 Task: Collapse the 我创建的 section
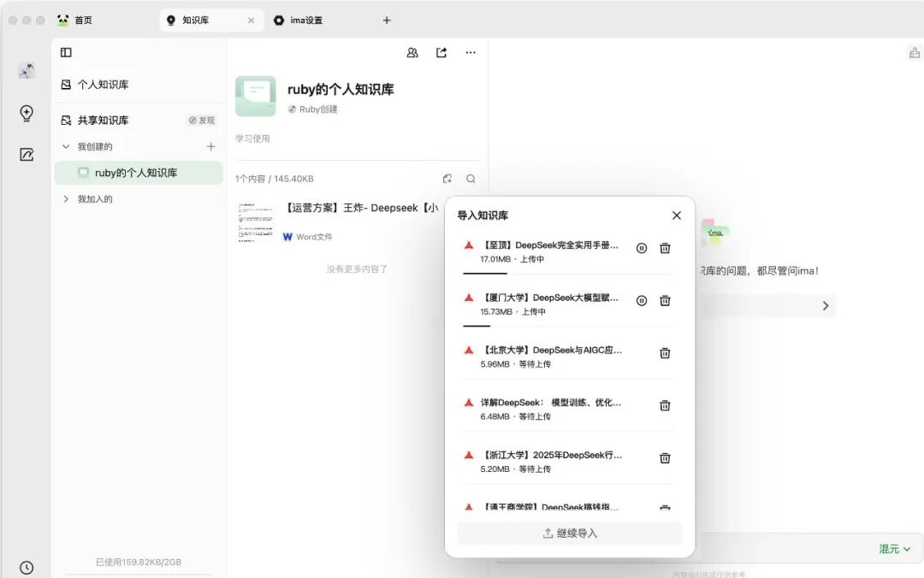click(66, 146)
